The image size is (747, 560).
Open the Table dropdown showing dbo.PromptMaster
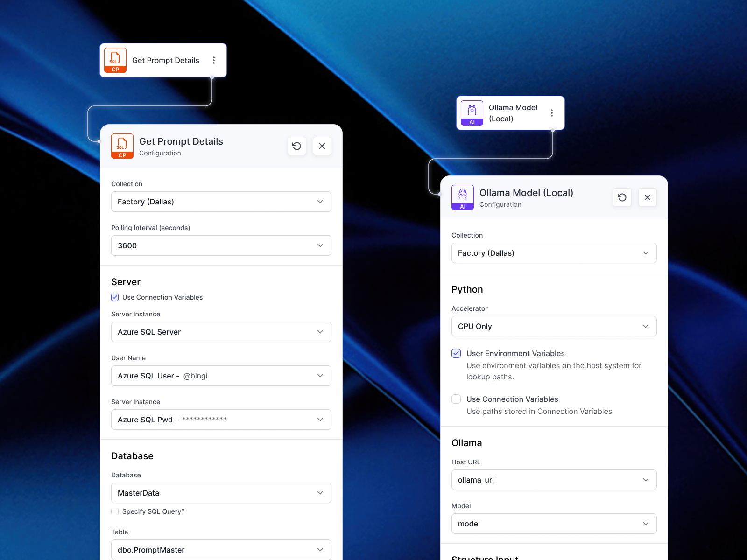coord(221,550)
